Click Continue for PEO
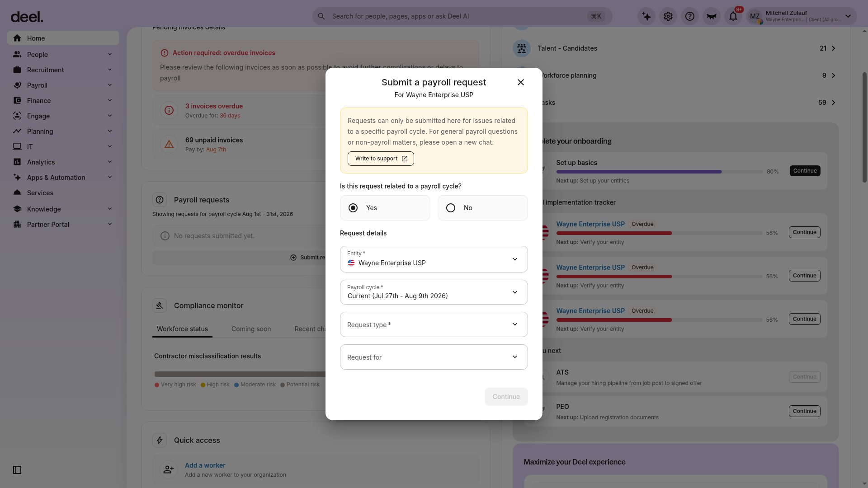Viewport: 868px width, 488px height. [804, 411]
